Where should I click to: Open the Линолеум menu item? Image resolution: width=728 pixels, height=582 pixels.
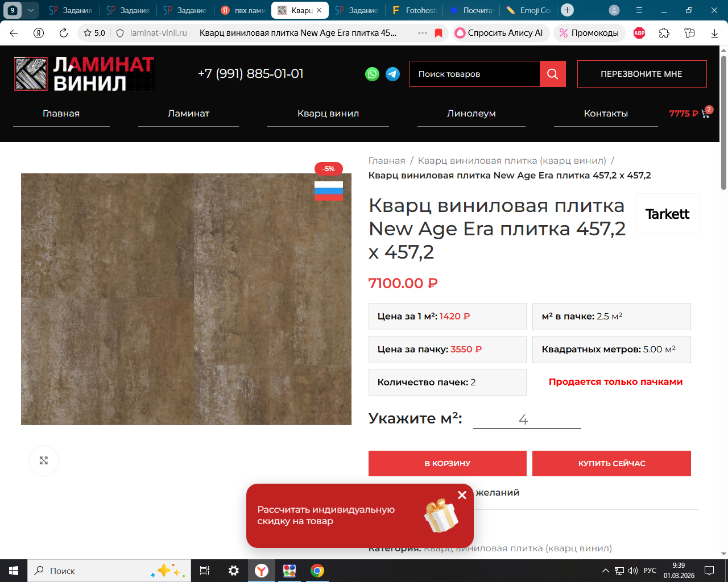point(471,114)
